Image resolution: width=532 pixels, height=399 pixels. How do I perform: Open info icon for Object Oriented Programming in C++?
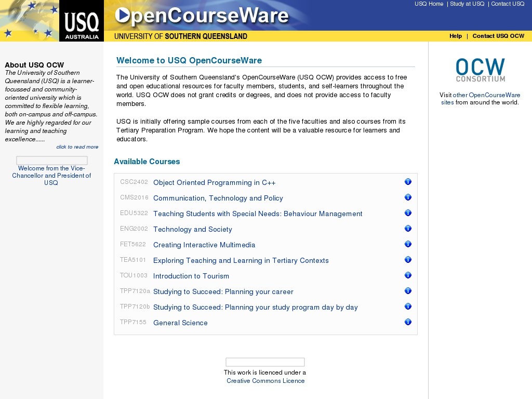tap(408, 182)
